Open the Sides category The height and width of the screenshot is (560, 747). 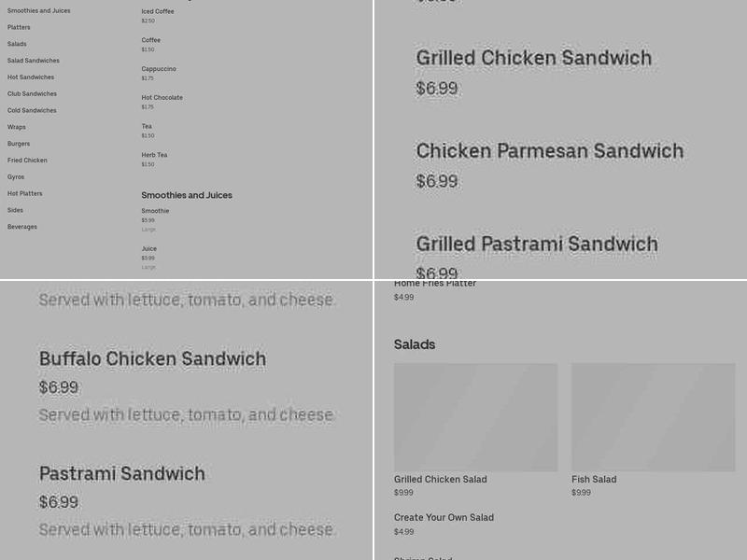tap(15, 210)
